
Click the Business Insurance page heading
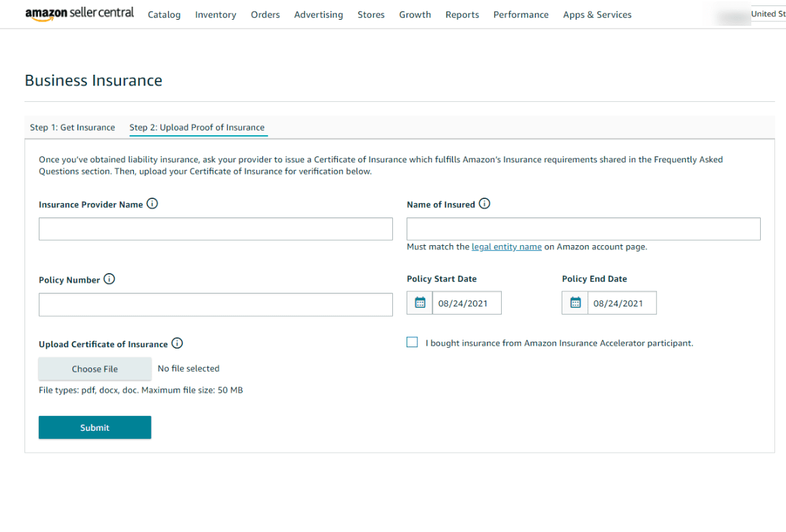(x=94, y=80)
